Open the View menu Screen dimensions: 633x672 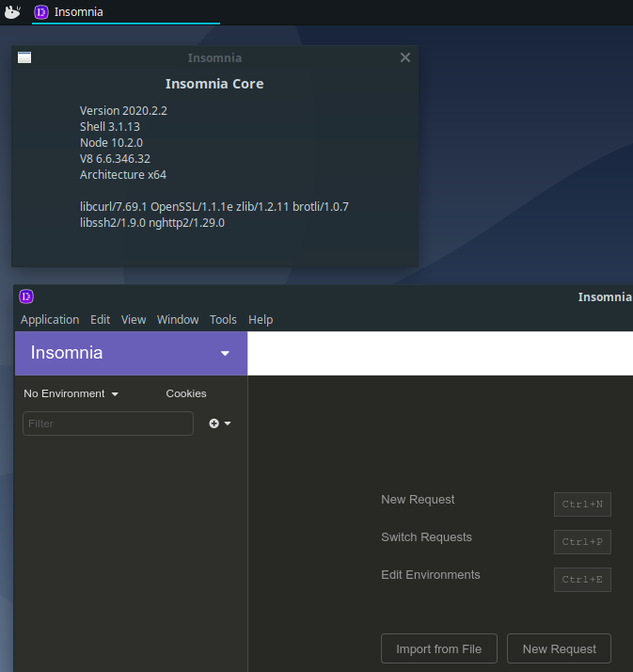tap(134, 320)
